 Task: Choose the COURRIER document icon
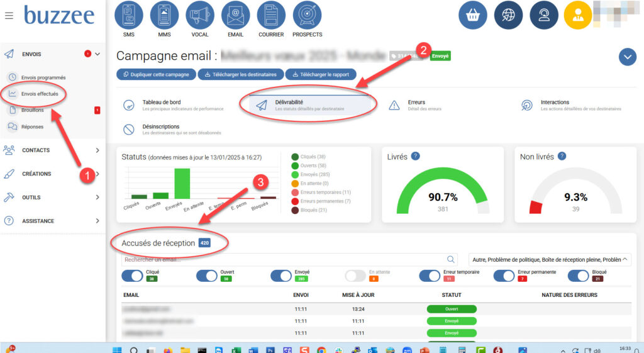point(271,15)
